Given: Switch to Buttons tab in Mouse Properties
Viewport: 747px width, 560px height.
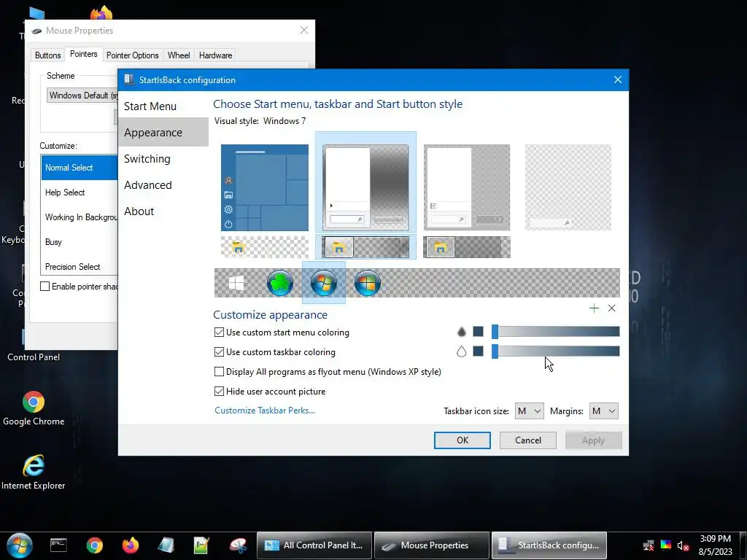Looking at the screenshot, I should [x=47, y=55].
